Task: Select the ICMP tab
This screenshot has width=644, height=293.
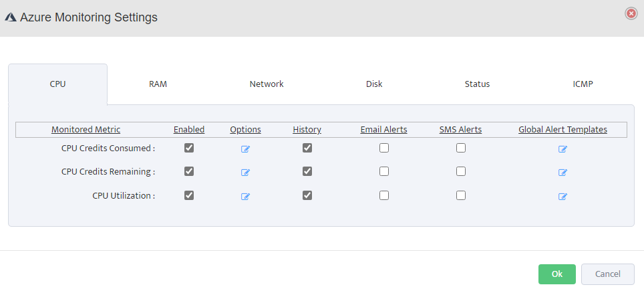Action: 583,84
